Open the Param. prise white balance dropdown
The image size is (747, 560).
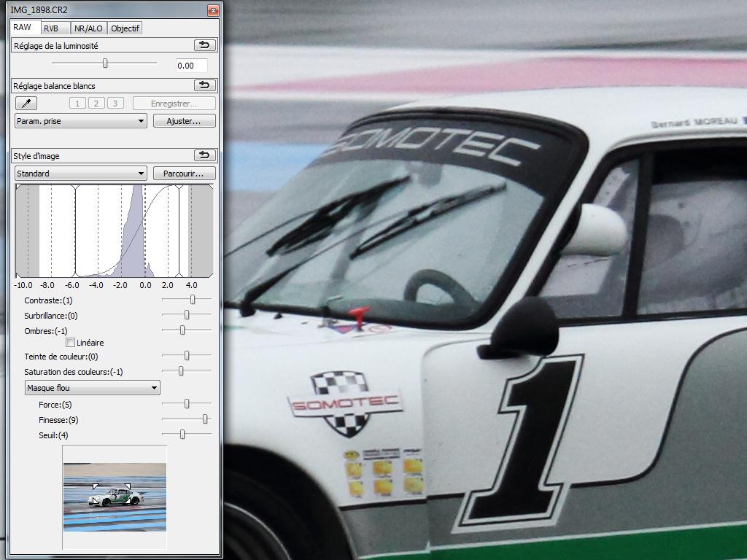coord(81,121)
